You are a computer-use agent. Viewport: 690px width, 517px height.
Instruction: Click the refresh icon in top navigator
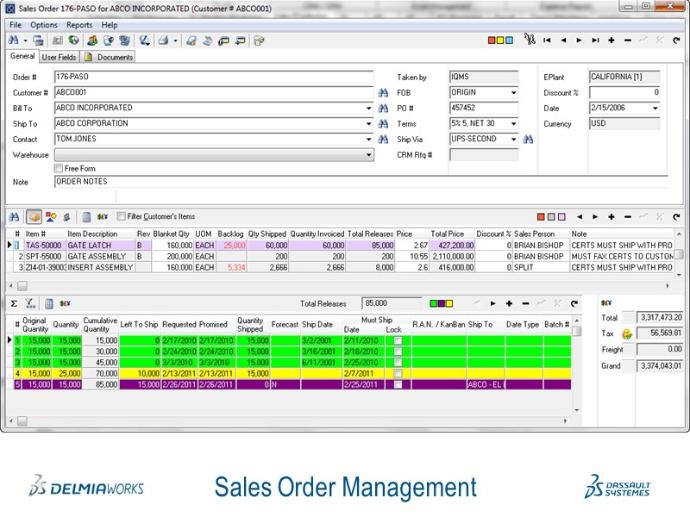pyautogui.click(x=674, y=41)
